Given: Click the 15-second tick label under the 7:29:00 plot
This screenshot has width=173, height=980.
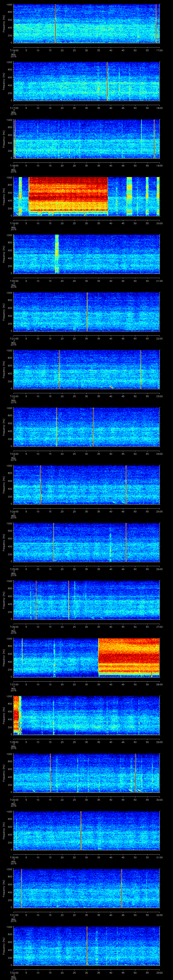Looking at the screenshot, I should pyautogui.click(x=50, y=800).
